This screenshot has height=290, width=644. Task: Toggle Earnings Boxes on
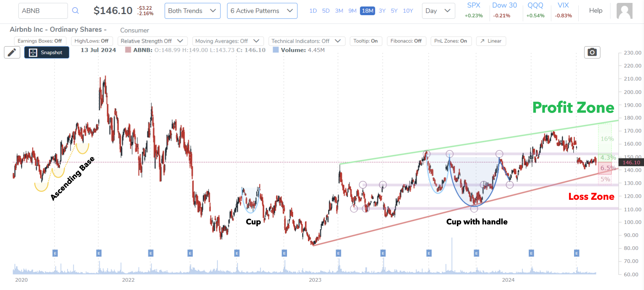tap(40, 41)
